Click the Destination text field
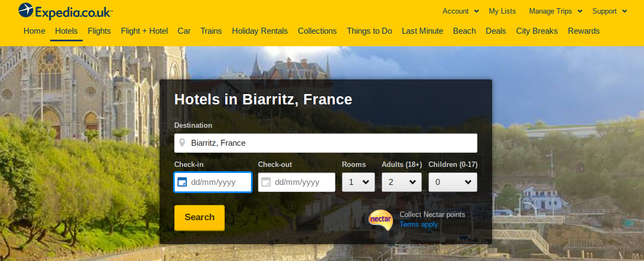 (x=332, y=143)
